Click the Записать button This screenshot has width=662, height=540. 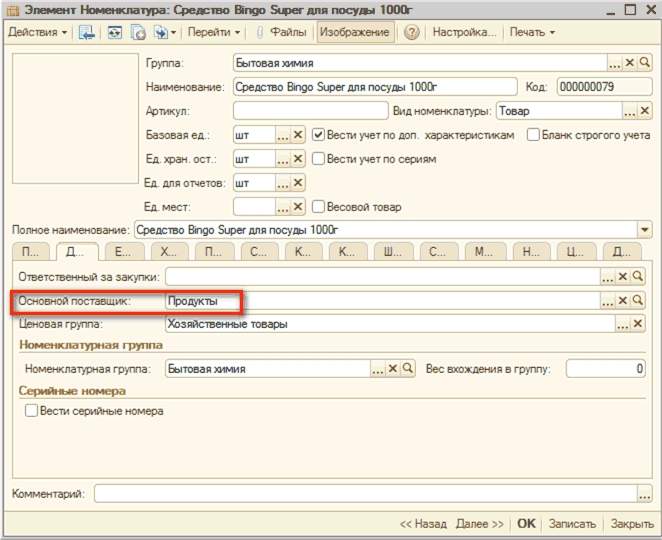[572, 523]
